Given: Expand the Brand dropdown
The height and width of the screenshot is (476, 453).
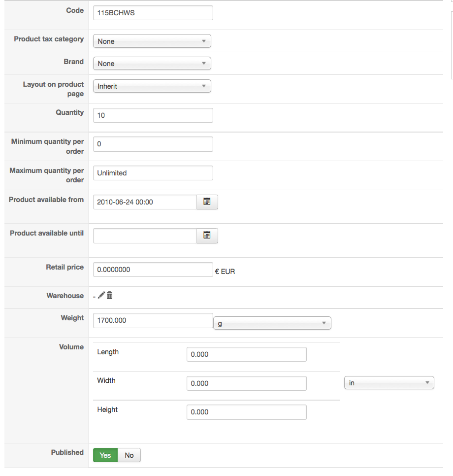Looking at the screenshot, I should point(152,64).
